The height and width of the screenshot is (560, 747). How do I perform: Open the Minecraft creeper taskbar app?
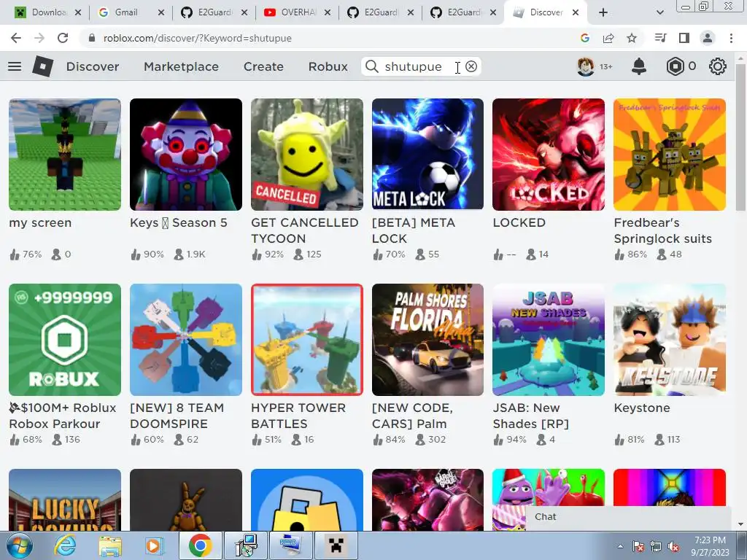(x=336, y=545)
